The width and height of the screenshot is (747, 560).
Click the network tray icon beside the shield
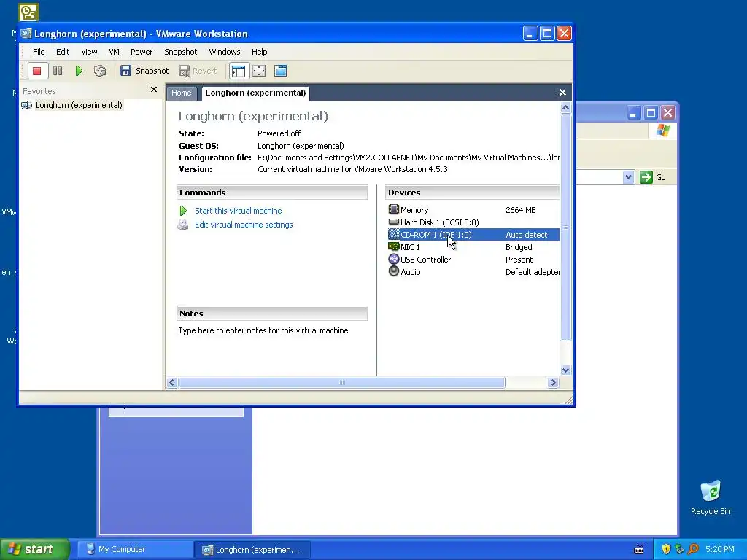point(679,549)
